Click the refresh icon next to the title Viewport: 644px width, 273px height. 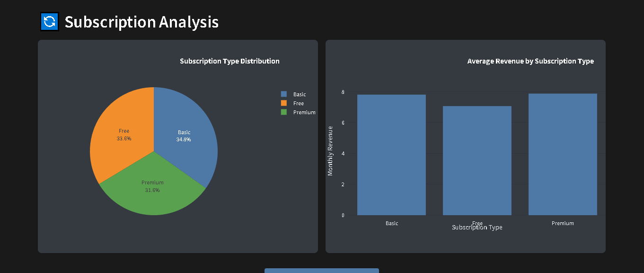49,21
